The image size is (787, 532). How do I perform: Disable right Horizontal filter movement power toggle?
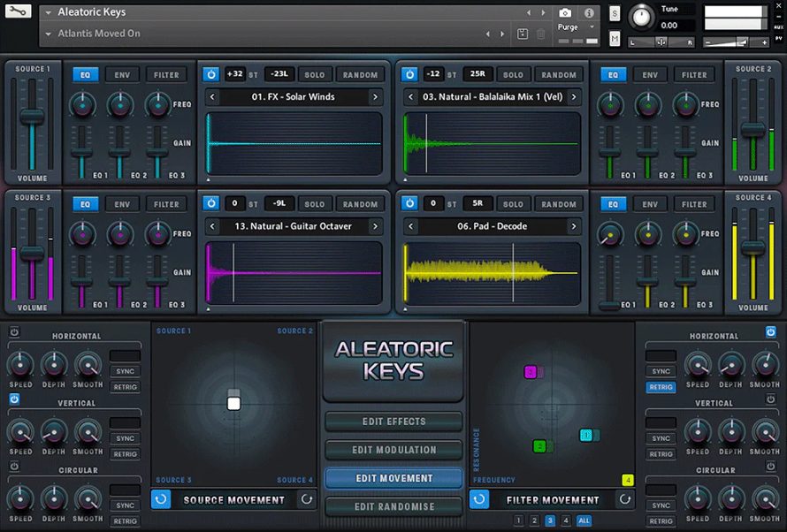771,331
